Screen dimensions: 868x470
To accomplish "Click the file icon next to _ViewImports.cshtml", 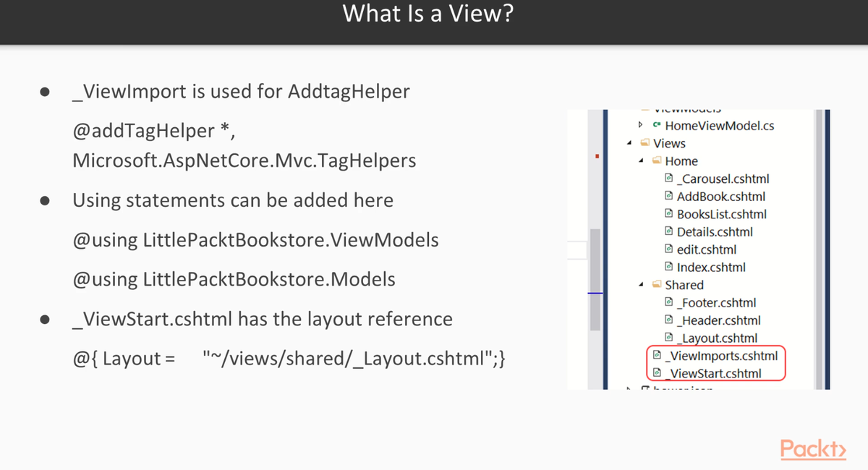I will pos(657,356).
